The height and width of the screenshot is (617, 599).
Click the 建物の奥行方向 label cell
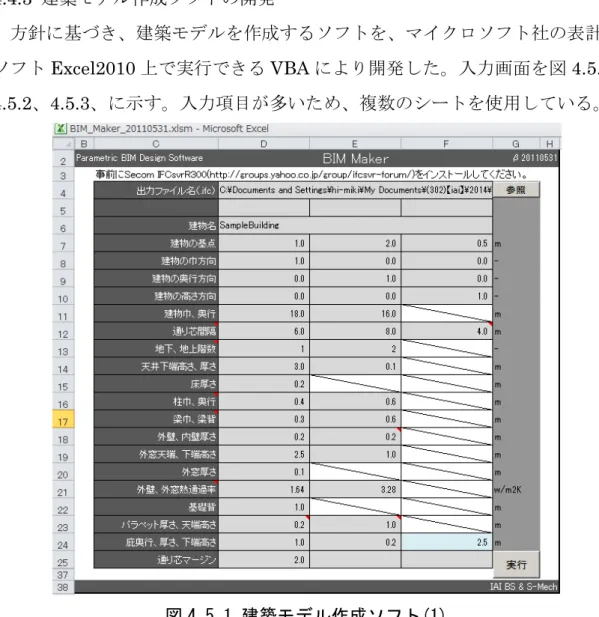tap(156, 279)
